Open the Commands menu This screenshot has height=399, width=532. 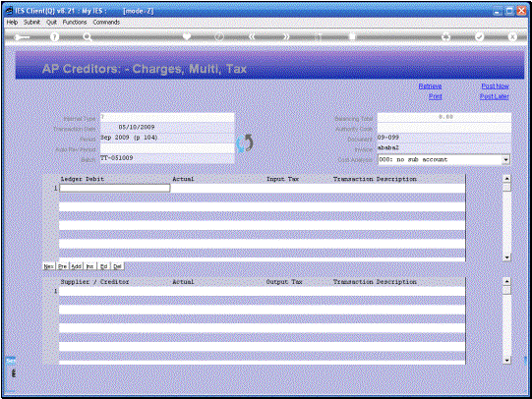pyautogui.click(x=106, y=22)
